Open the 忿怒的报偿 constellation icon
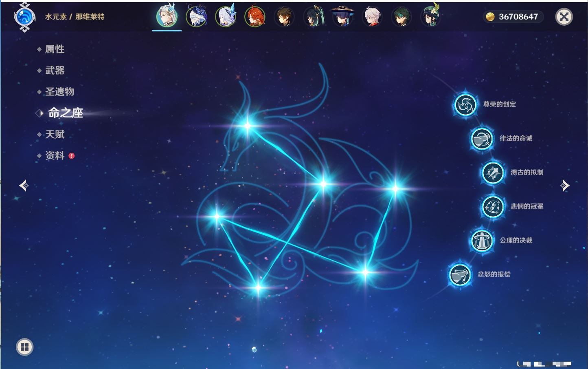Image resolution: width=588 pixels, height=369 pixels. pos(460,274)
